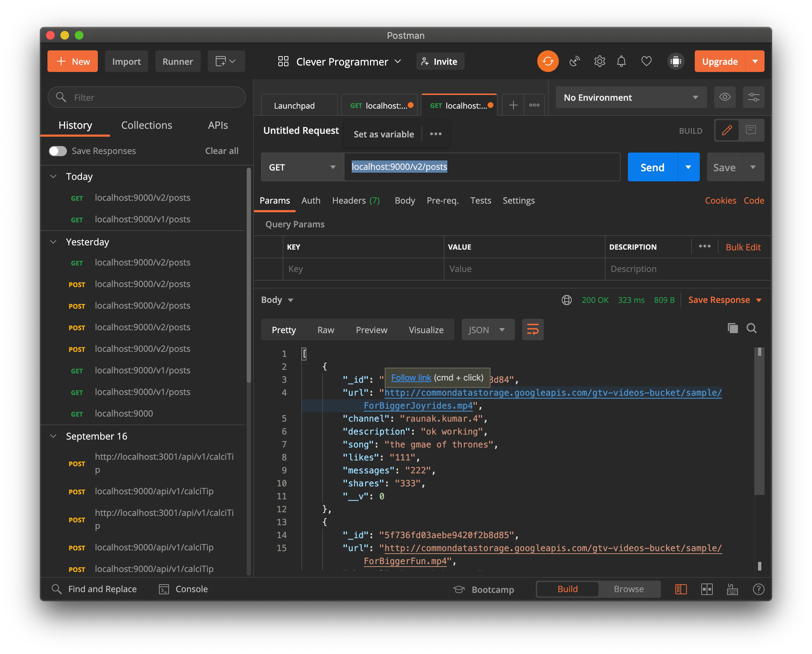Open the No Environment dropdown
The height and width of the screenshot is (654, 812).
(630, 97)
